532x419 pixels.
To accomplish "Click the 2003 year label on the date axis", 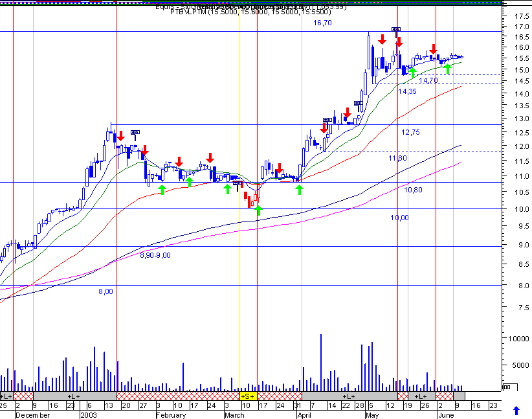I will coord(89,415).
